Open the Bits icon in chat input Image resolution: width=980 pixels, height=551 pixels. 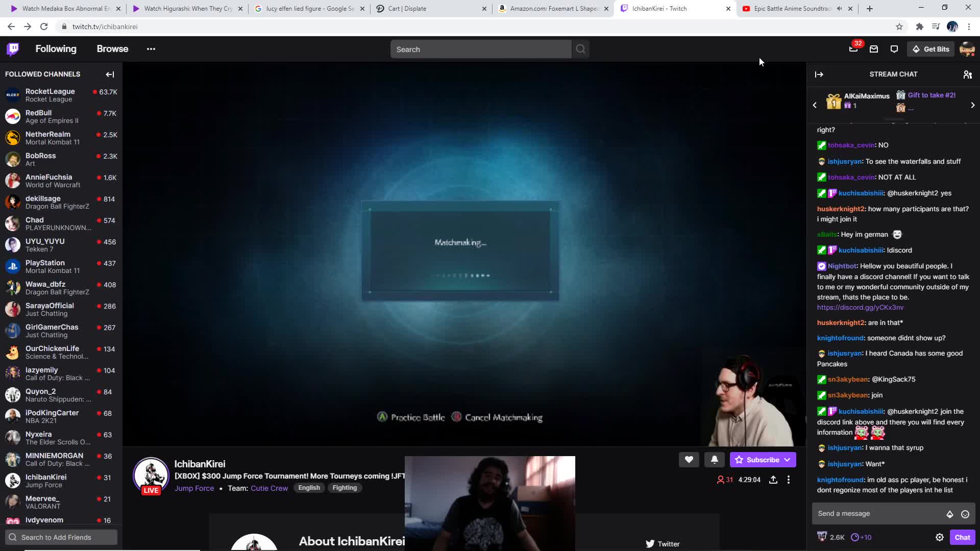click(950, 514)
